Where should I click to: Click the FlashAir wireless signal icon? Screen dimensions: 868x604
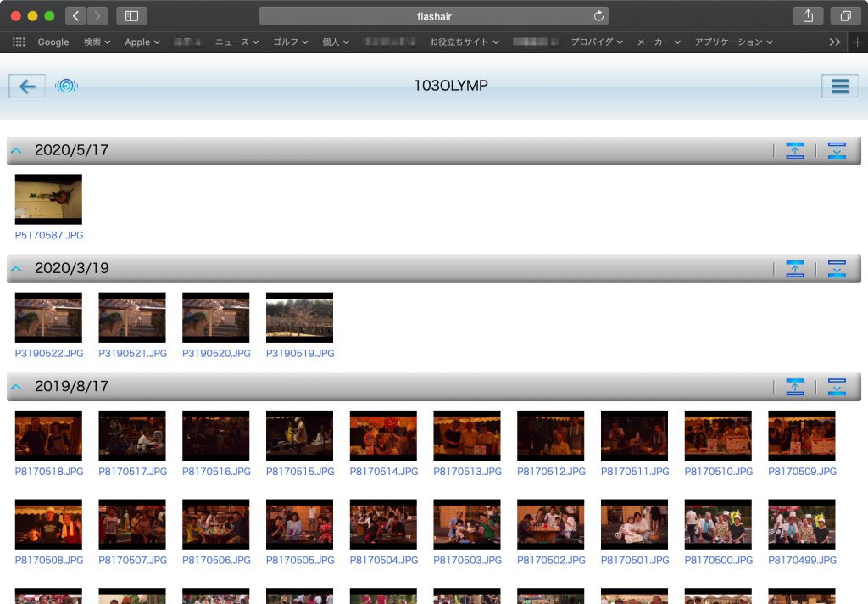pos(66,86)
